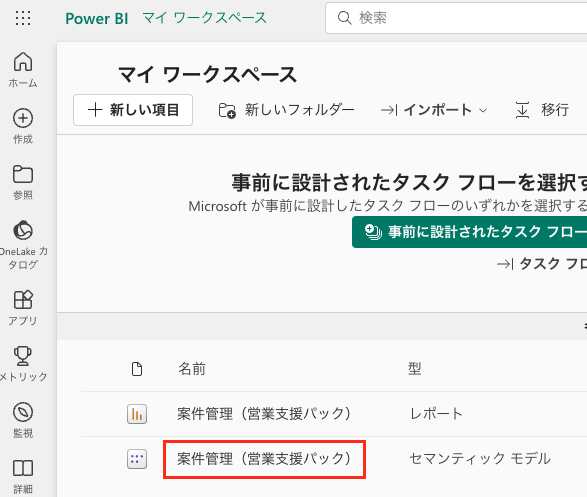
Task: Click the magnifier icon in search box
Action: (344, 18)
